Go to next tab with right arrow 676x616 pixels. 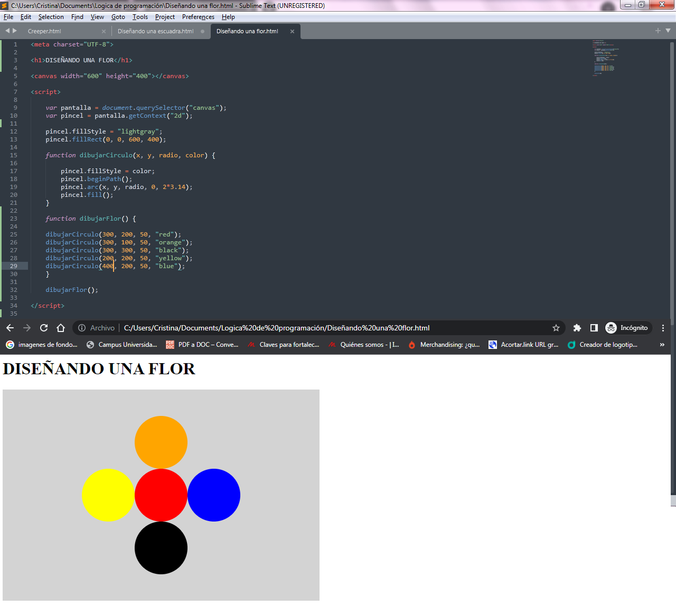coord(15,31)
